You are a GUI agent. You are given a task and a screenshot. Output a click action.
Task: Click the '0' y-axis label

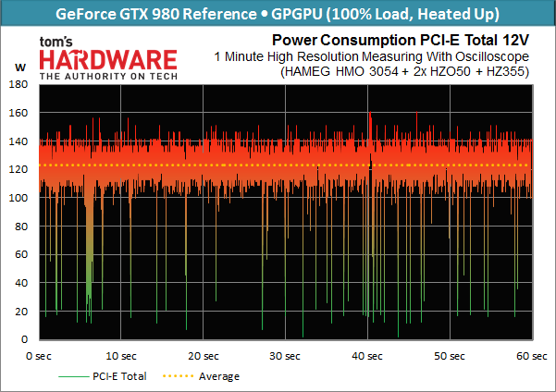[x=24, y=339]
